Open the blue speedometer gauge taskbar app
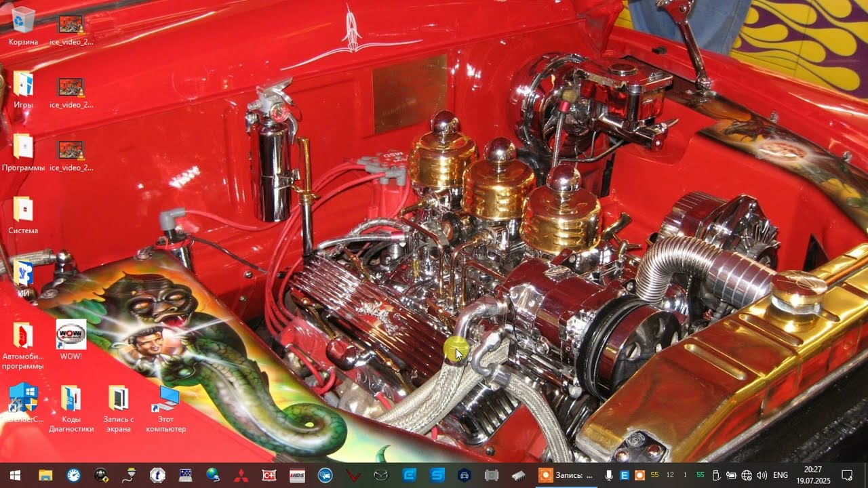 (x=73, y=475)
